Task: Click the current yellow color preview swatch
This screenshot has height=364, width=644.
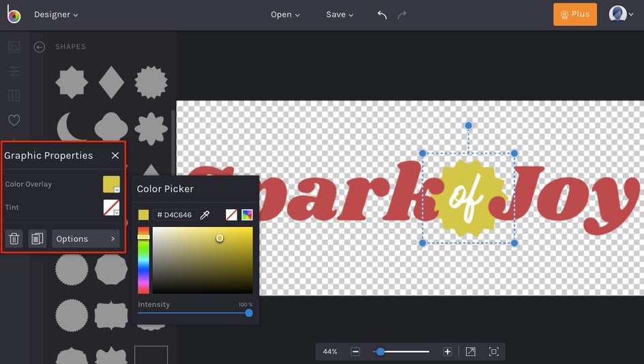Action: 143,215
